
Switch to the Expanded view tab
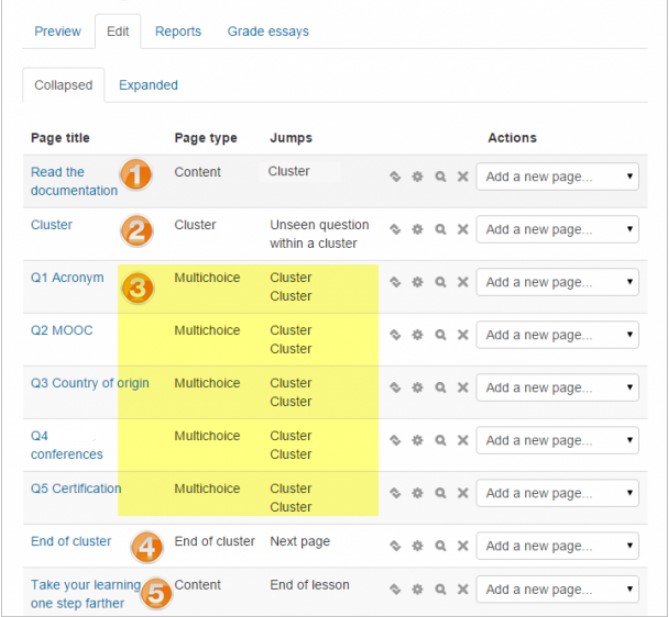point(148,85)
